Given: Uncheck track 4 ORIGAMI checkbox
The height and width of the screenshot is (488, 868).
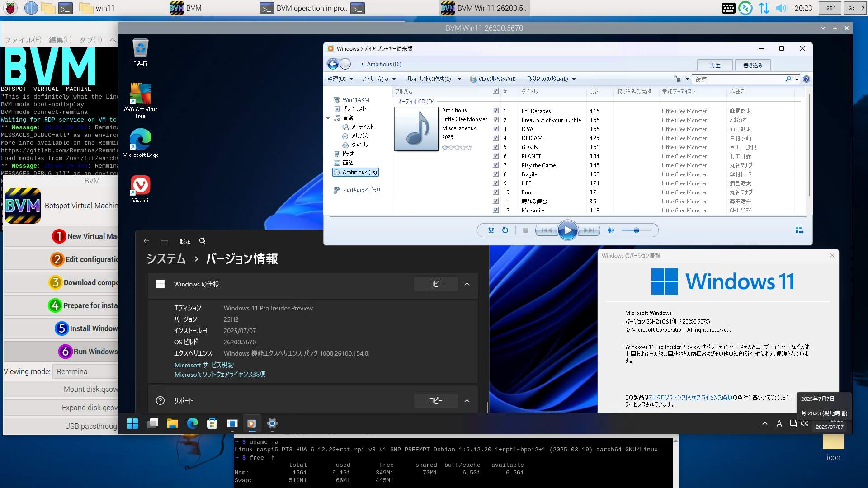Looking at the screenshot, I should click(x=495, y=138).
